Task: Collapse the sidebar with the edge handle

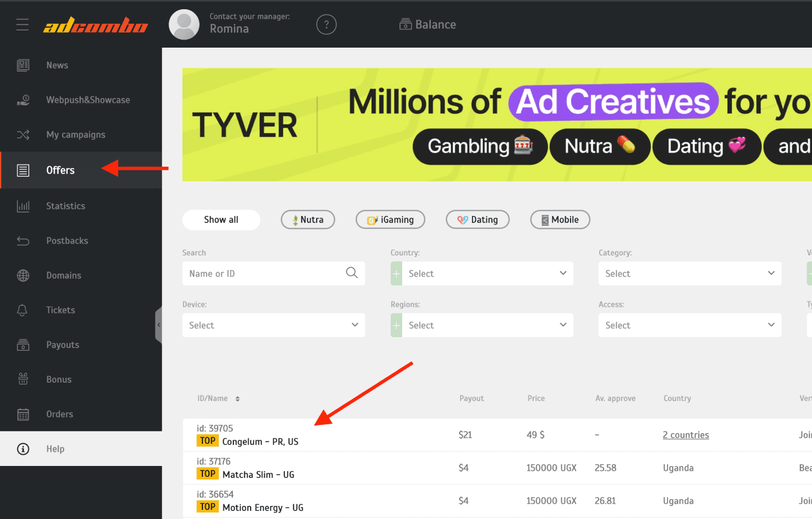Action: pos(159,325)
